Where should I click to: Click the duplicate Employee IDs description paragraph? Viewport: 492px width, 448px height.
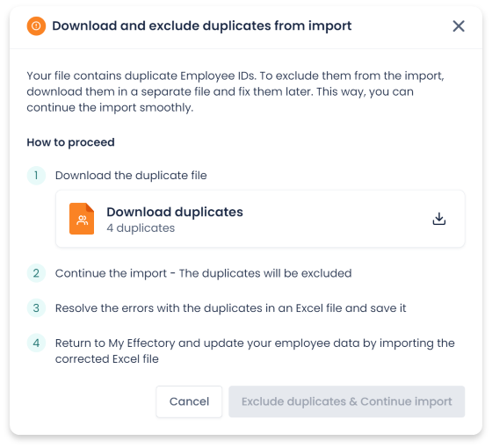[x=235, y=91]
